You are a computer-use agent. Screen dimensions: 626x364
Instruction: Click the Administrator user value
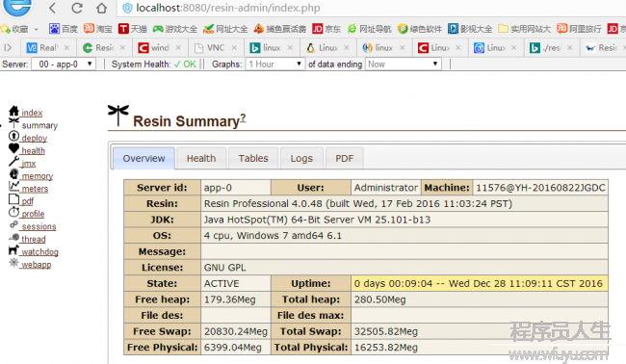coord(385,188)
